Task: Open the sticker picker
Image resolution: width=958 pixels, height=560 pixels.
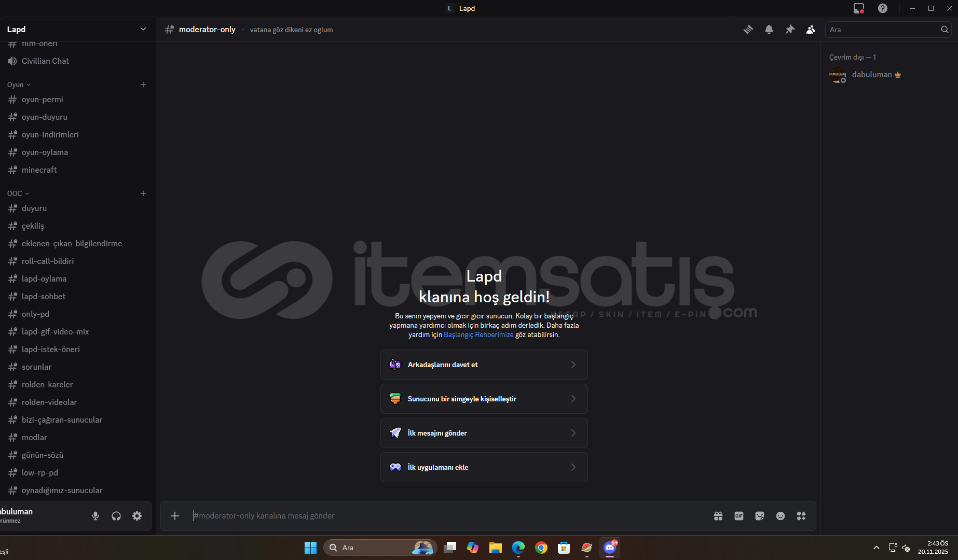Action: coord(760,516)
